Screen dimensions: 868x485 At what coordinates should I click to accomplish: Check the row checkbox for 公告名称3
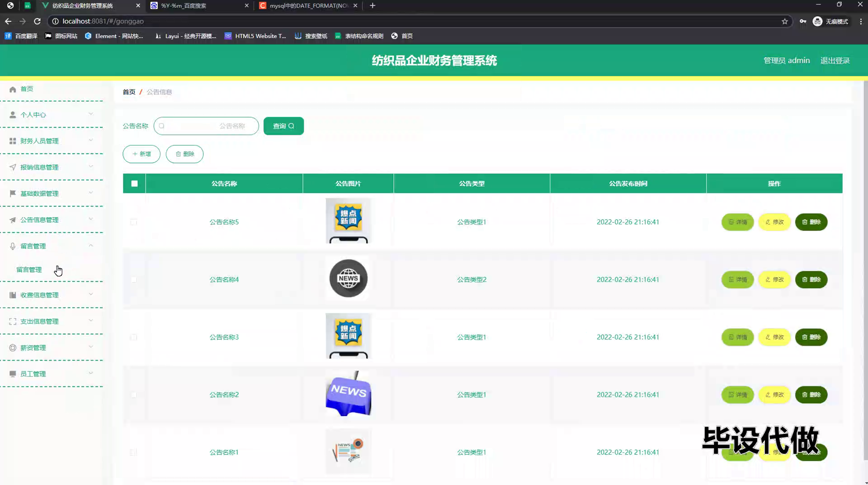(x=133, y=337)
